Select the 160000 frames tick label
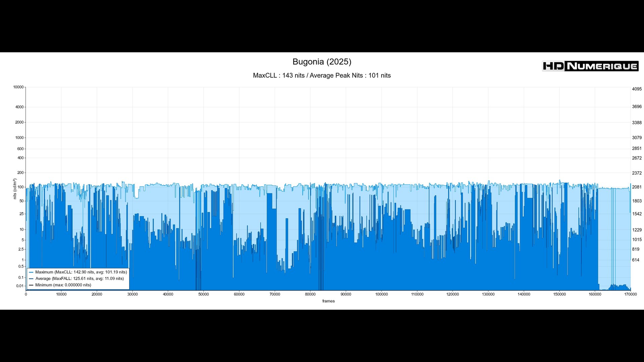Viewport: 644px width, 362px height. (x=595, y=294)
